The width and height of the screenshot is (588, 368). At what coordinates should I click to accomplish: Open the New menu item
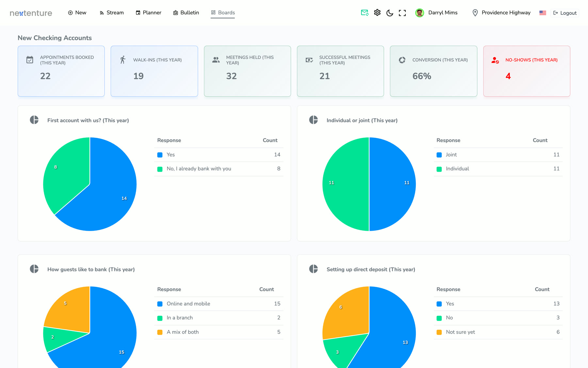point(77,13)
